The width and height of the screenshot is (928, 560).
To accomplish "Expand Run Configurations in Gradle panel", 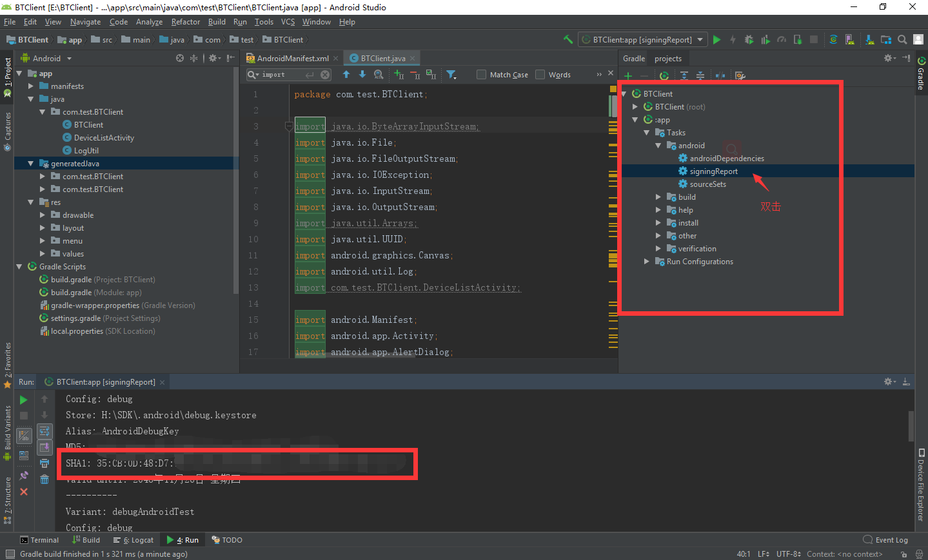I will point(646,262).
